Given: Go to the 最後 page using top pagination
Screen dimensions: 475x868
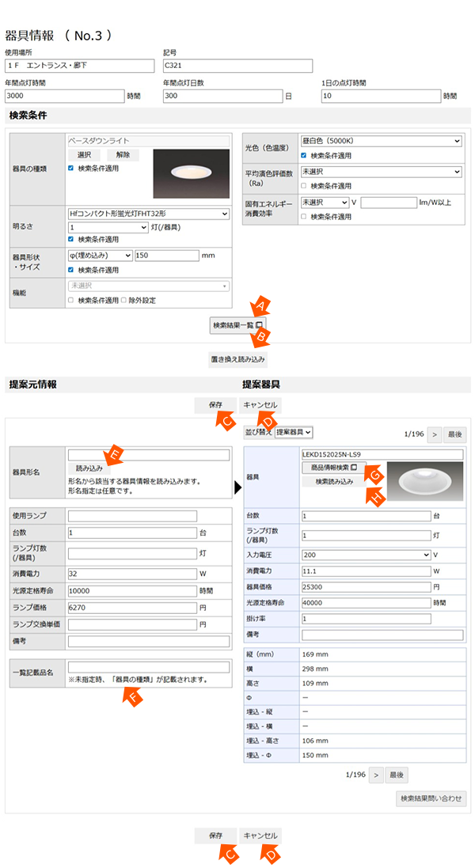Looking at the screenshot, I should pyautogui.click(x=455, y=434).
